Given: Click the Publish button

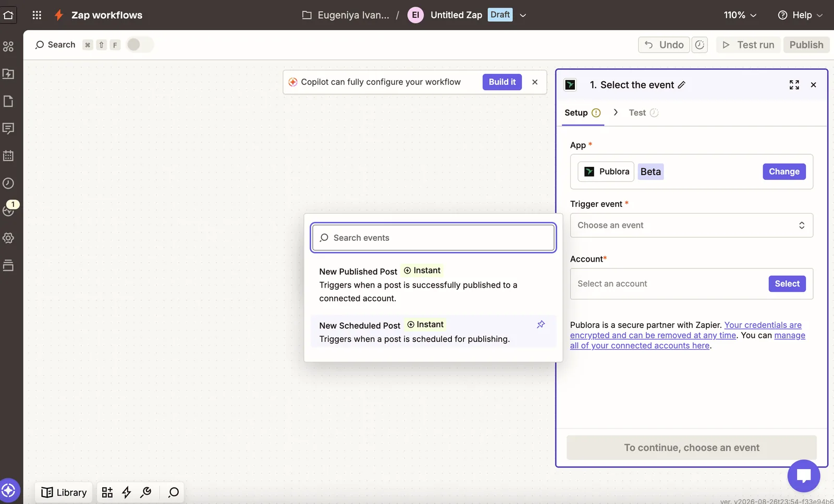Looking at the screenshot, I should tap(806, 45).
